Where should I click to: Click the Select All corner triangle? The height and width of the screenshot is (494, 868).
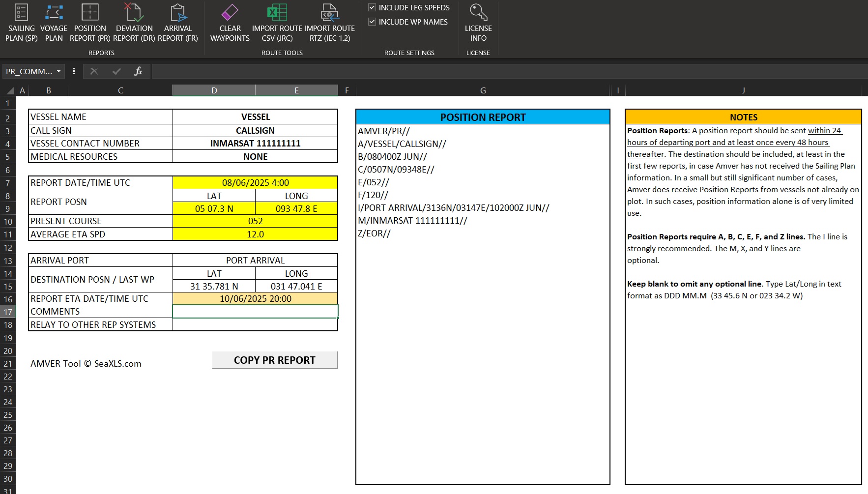click(x=10, y=90)
